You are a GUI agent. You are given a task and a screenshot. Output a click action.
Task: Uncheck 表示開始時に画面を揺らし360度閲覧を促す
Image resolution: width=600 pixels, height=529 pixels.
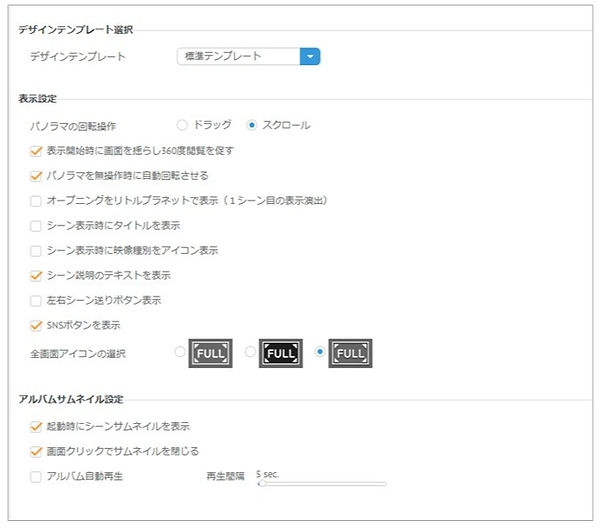coord(36,150)
